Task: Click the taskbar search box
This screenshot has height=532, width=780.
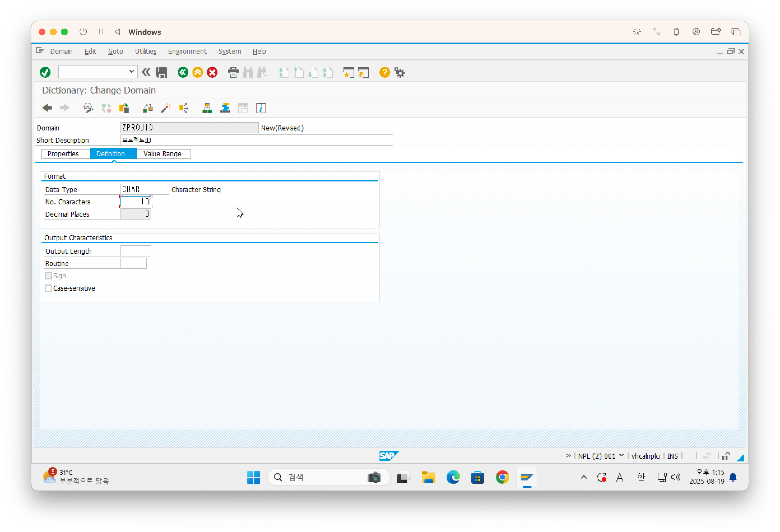Action: 328,477
